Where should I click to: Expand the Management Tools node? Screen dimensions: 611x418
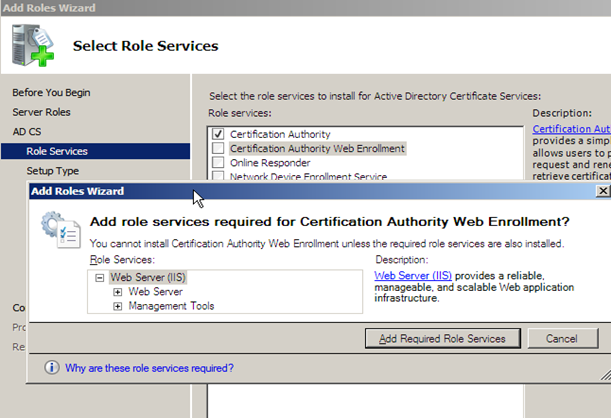pyautogui.click(x=118, y=306)
